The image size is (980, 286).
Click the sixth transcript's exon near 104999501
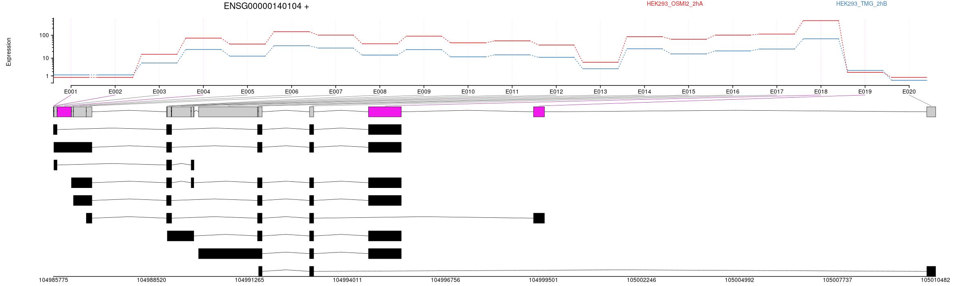(x=539, y=218)
